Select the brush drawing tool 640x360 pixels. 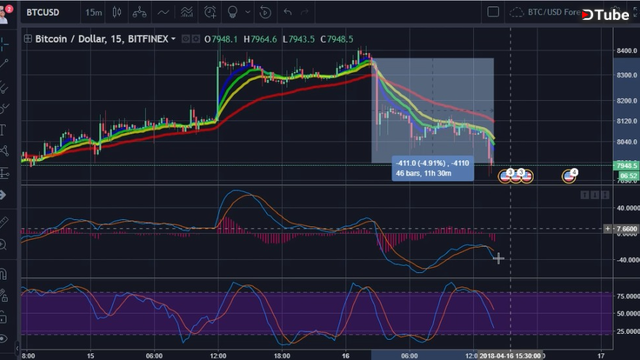pos(4,109)
